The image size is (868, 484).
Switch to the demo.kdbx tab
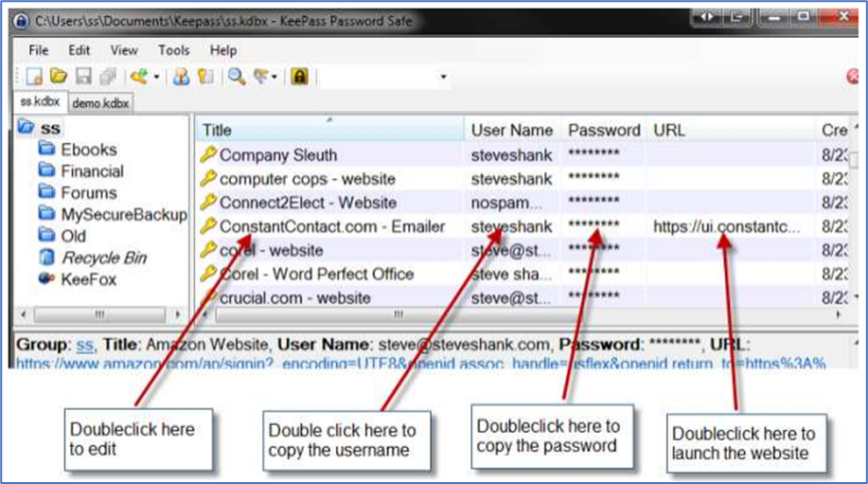100,103
